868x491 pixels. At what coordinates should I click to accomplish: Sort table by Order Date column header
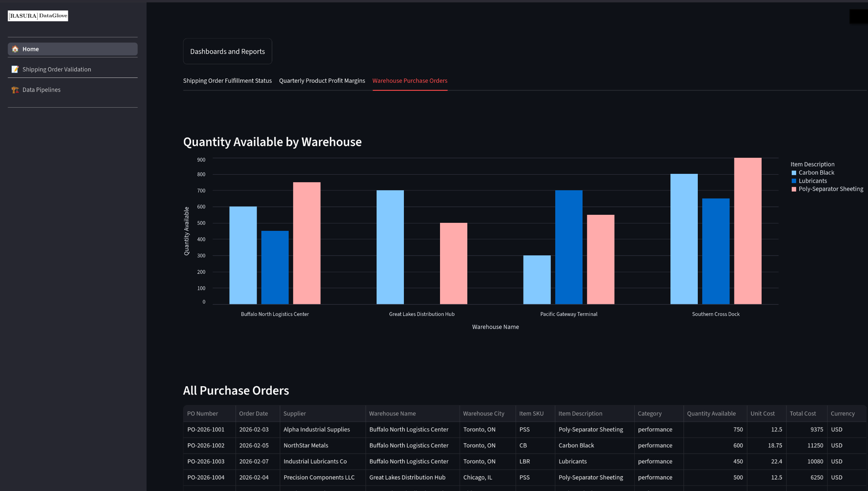click(257, 414)
